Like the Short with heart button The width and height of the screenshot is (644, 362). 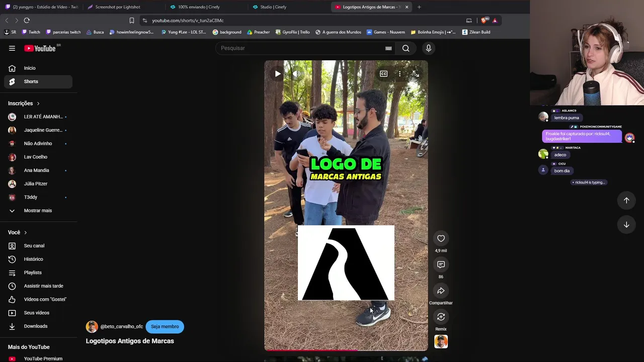tap(441, 238)
